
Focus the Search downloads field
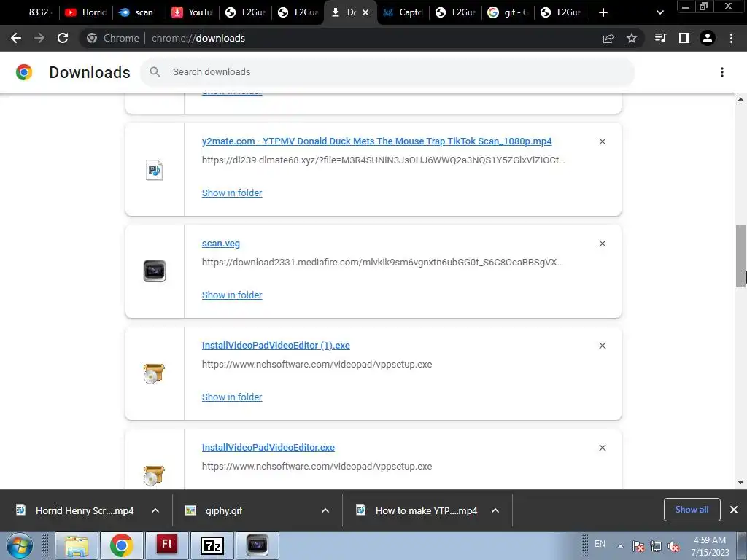[x=387, y=72]
